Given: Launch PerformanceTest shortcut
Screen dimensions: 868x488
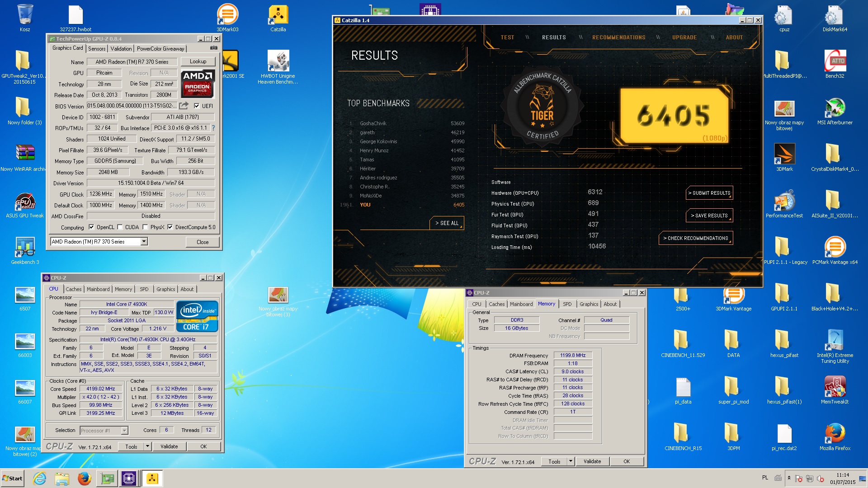Looking at the screenshot, I should coord(784,204).
